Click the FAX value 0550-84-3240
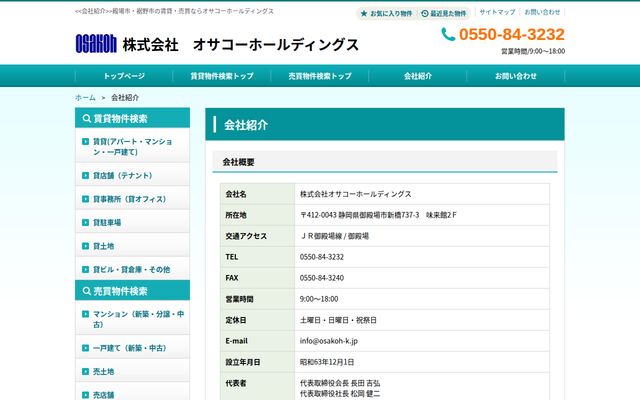The image size is (640, 400). (x=322, y=278)
